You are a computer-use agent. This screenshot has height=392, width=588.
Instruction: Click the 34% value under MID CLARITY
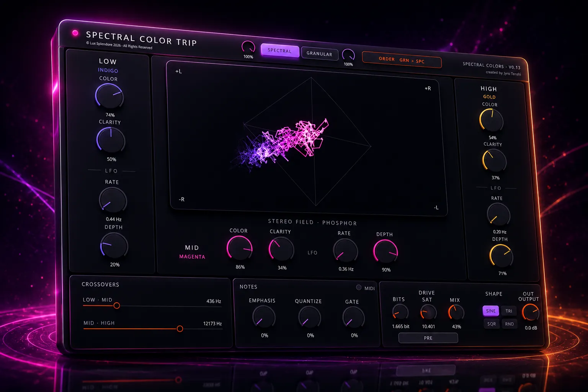pyautogui.click(x=282, y=268)
